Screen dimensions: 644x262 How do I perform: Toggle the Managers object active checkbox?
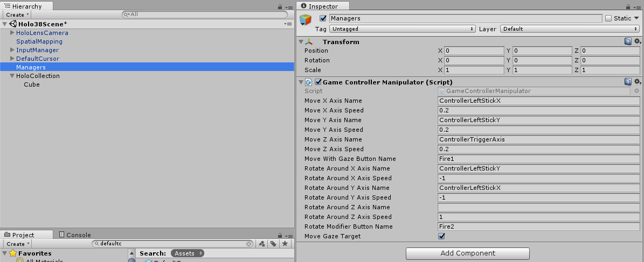(x=323, y=18)
